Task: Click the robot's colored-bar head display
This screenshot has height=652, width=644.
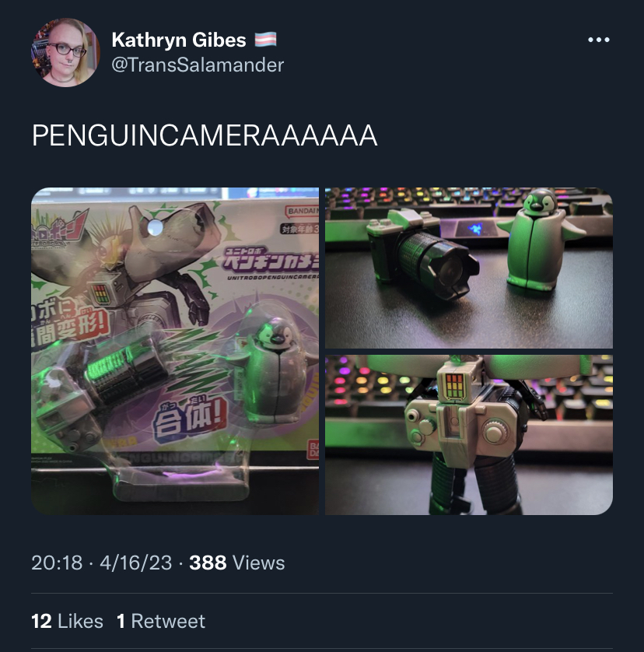Action: [x=454, y=386]
